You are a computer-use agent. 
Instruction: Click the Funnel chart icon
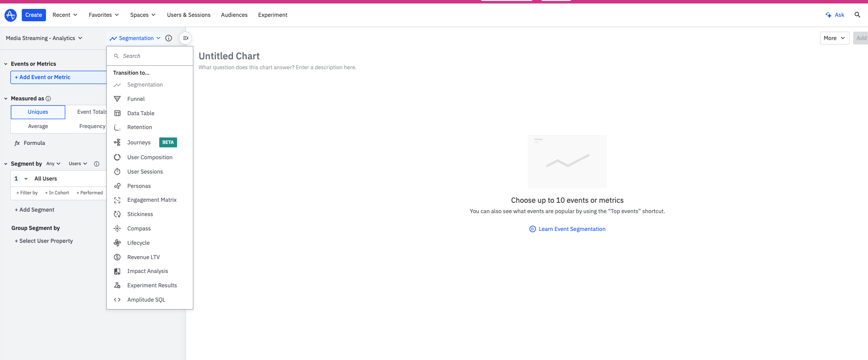click(x=117, y=99)
